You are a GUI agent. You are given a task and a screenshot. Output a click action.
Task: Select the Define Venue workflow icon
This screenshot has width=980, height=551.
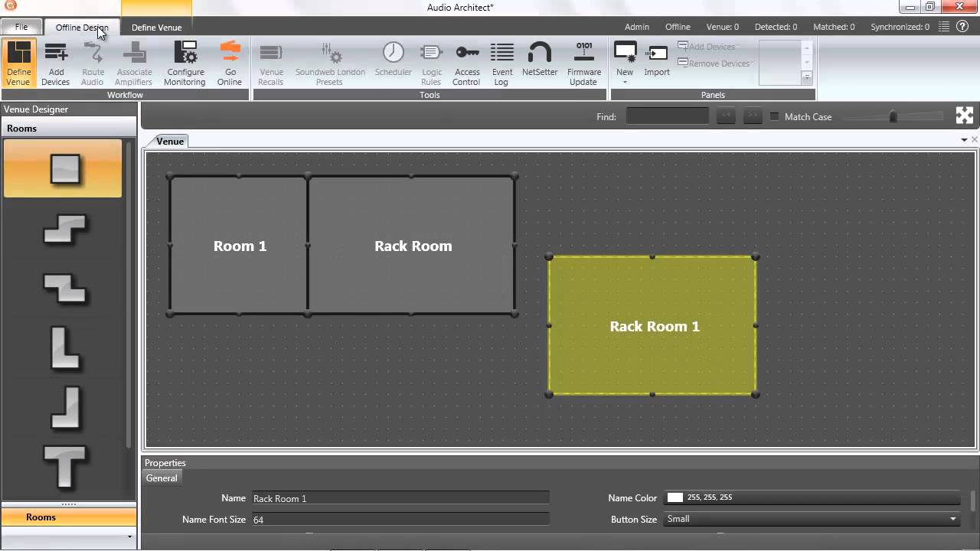18,64
